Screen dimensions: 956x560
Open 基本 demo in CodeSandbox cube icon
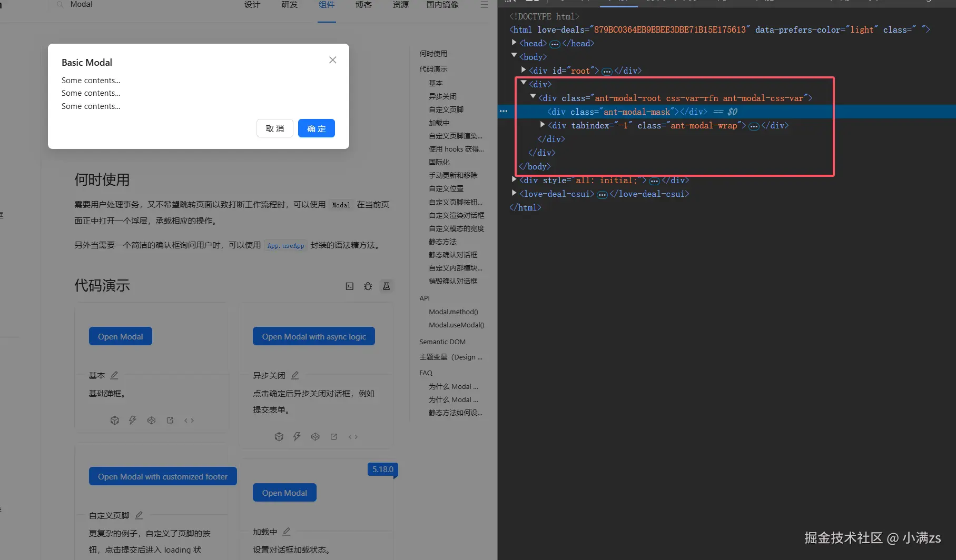114,421
